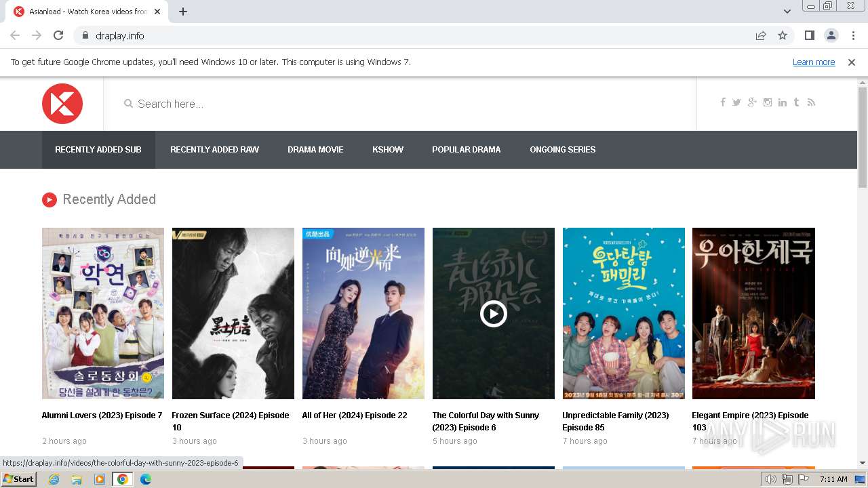Open the Instagram social icon
Image resolution: width=868 pixels, height=488 pixels.
click(768, 102)
